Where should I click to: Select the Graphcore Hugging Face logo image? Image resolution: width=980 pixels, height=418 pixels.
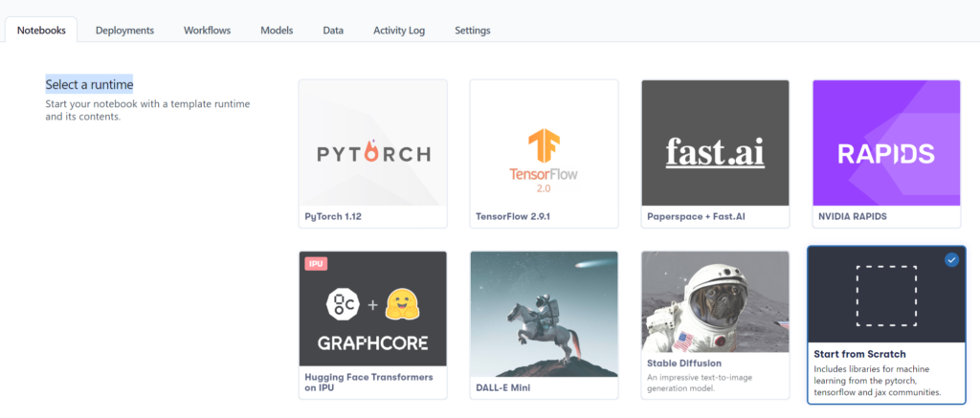tap(373, 309)
